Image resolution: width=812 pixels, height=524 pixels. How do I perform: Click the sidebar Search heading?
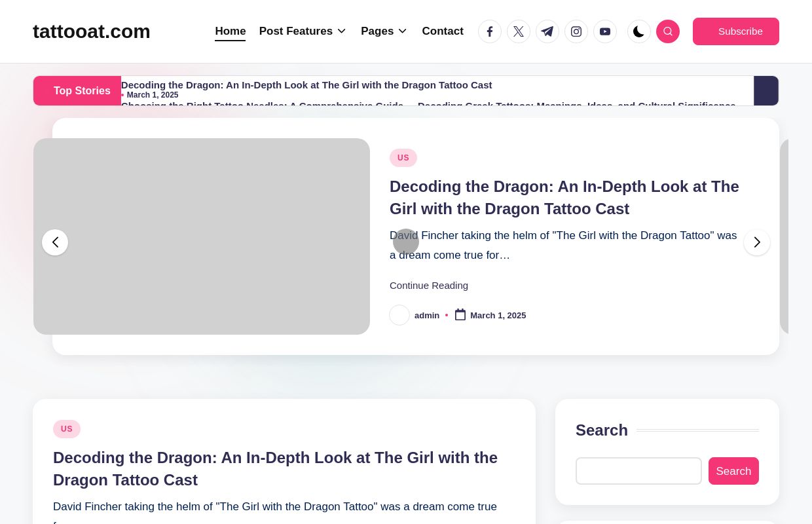(x=602, y=430)
